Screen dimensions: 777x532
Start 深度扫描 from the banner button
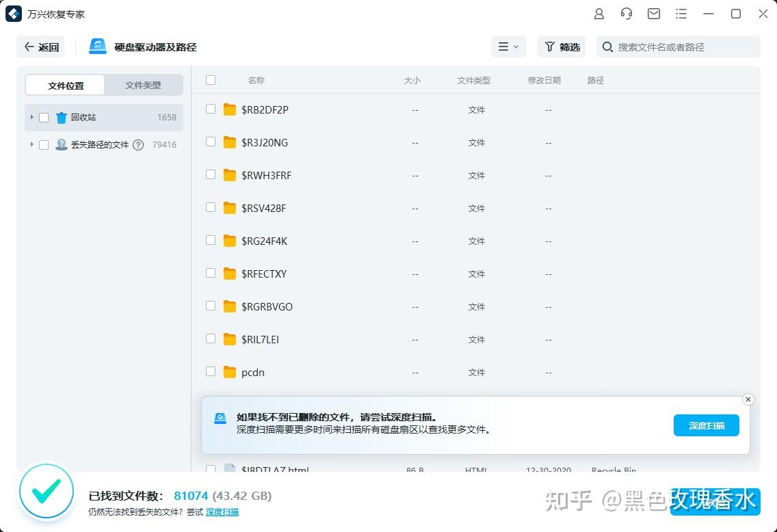tap(706, 425)
